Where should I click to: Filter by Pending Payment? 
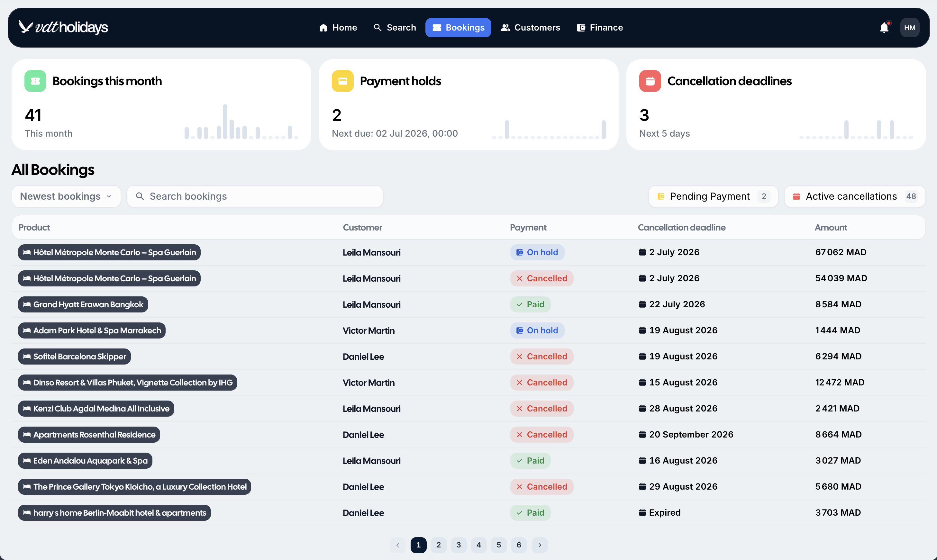[x=713, y=196]
